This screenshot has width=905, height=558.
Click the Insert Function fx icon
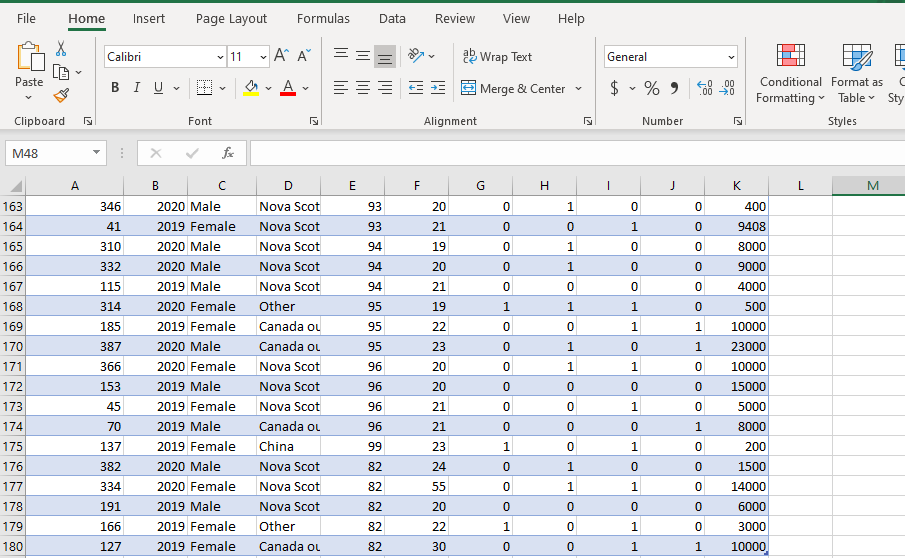click(x=228, y=153)
